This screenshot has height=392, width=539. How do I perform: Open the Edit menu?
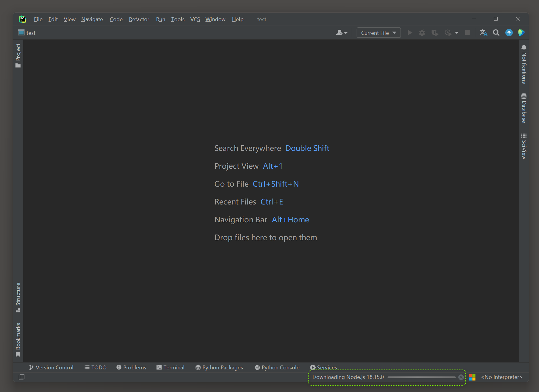click(x=53, y=19)
